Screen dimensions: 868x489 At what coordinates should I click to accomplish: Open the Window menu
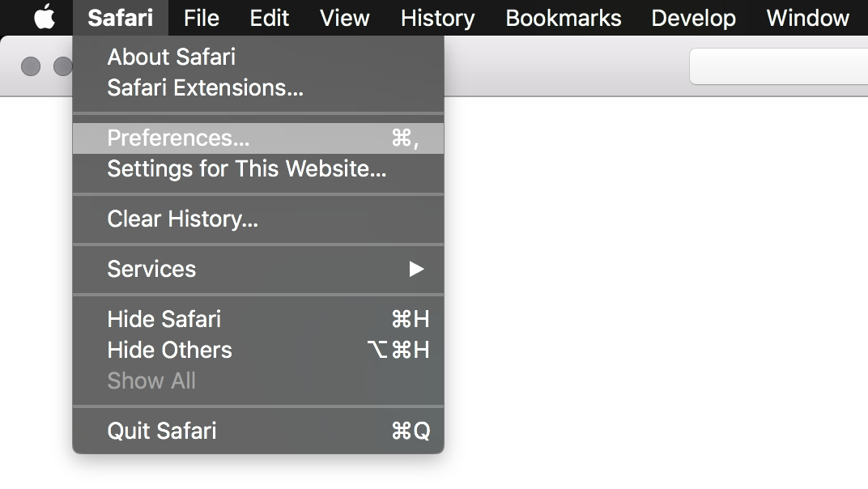[x=807, y=18]
